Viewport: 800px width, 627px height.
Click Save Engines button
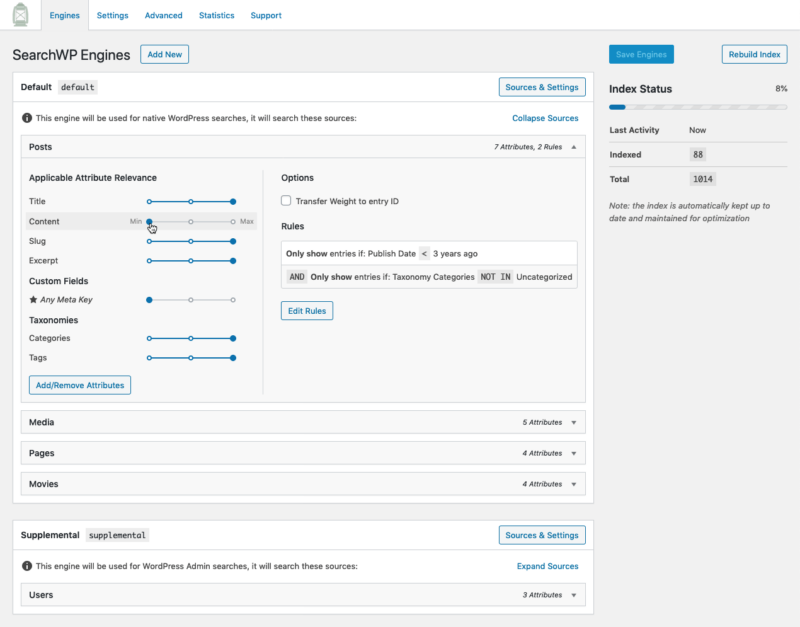coord(641,54)
